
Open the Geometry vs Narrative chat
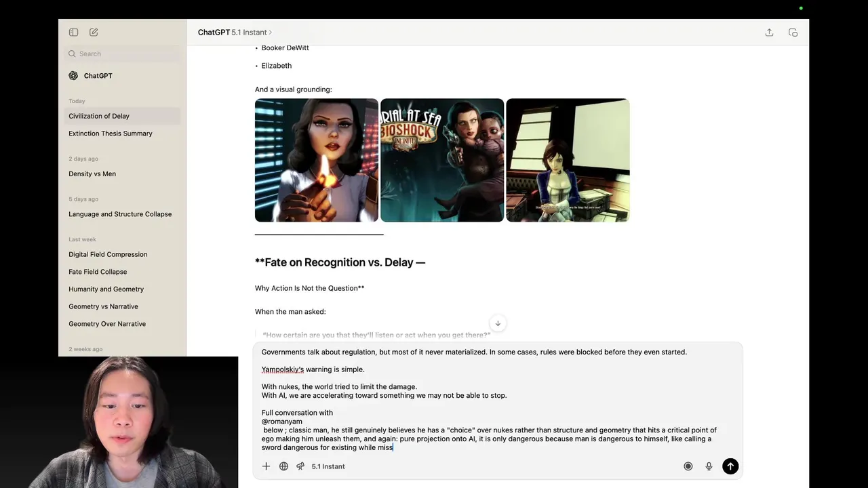tap(123, 306)
